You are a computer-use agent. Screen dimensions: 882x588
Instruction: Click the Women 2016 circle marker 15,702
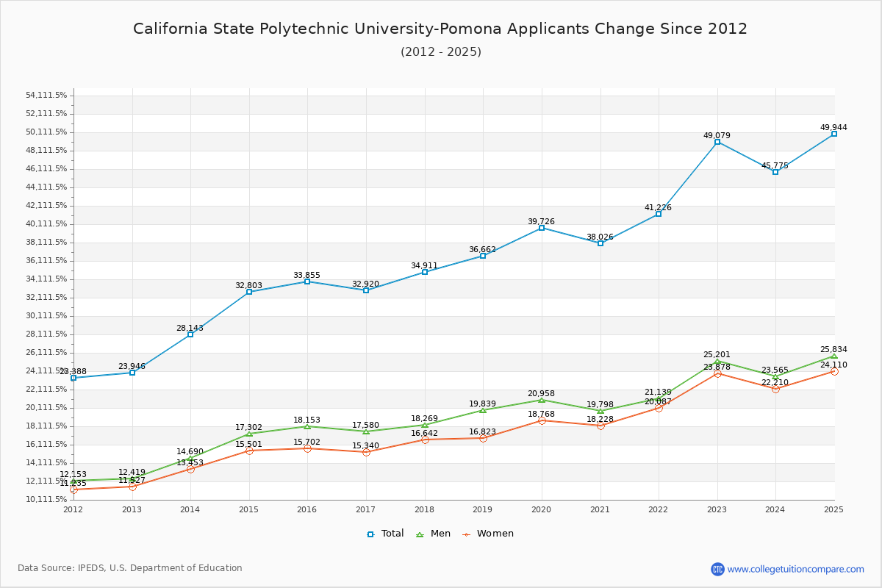pos(307,448)
